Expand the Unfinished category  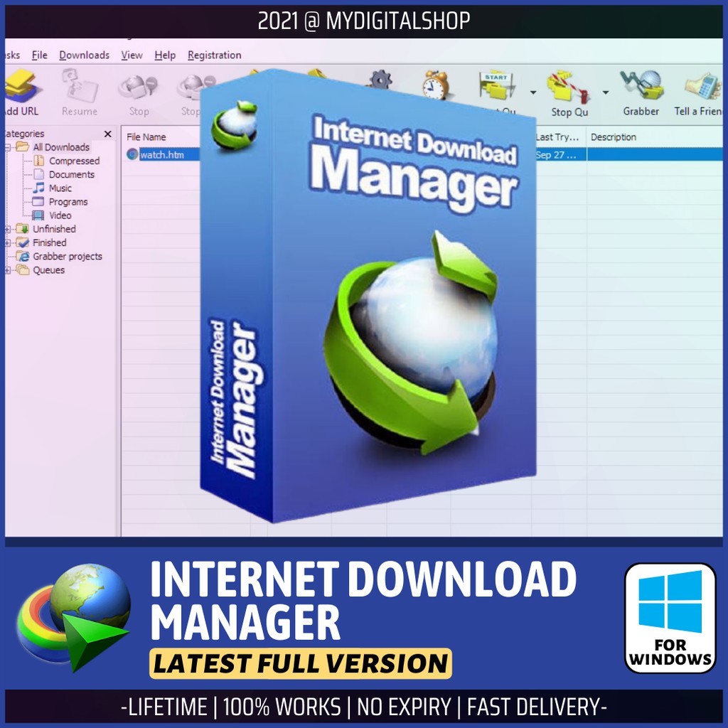point(6,229)
